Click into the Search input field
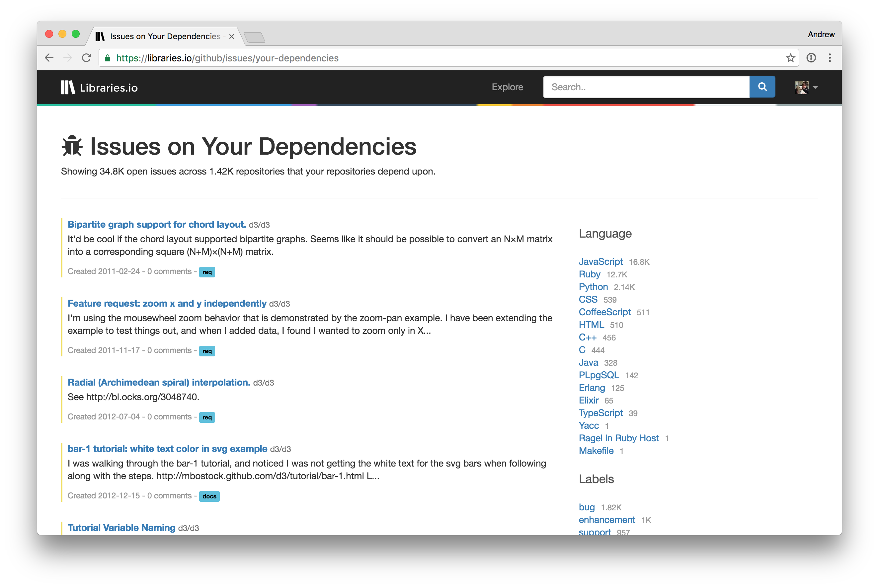879x588 pixels. (x=646, y=87)
